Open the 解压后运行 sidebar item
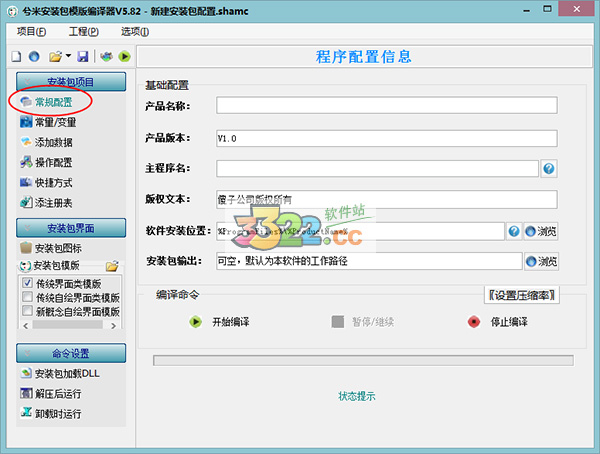 51,394
